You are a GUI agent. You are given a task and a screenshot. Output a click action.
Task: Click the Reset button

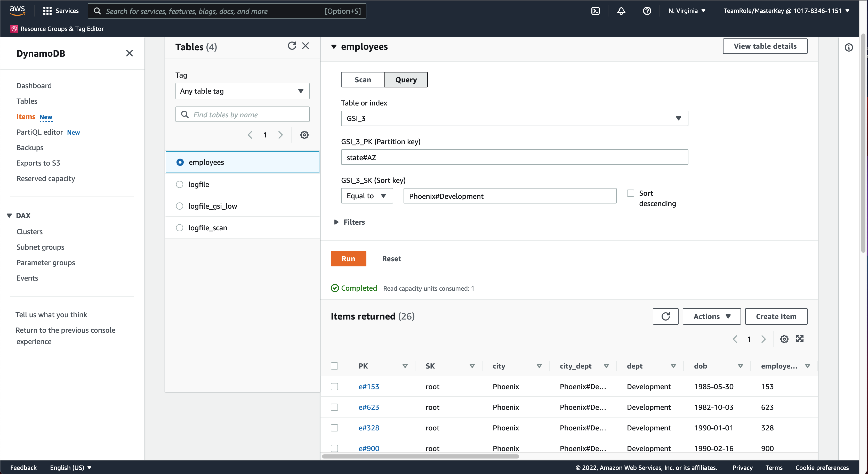[x=391, y=258]
